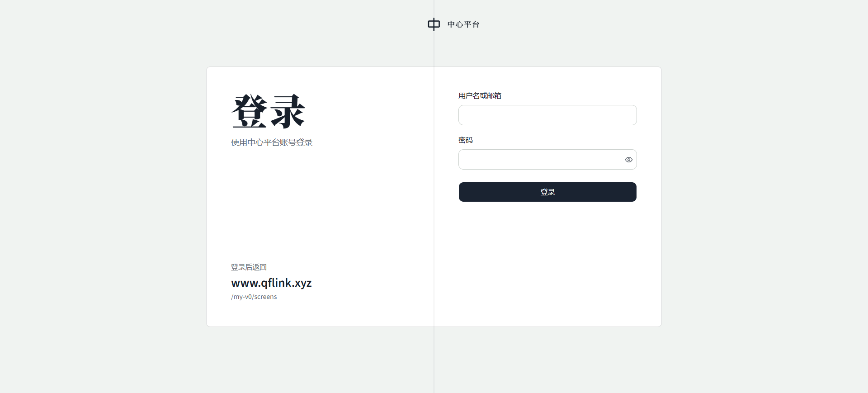Viewport: 868px width, 393px height.
Task: Click the 登录后返回 label
Action: (249, 267)
